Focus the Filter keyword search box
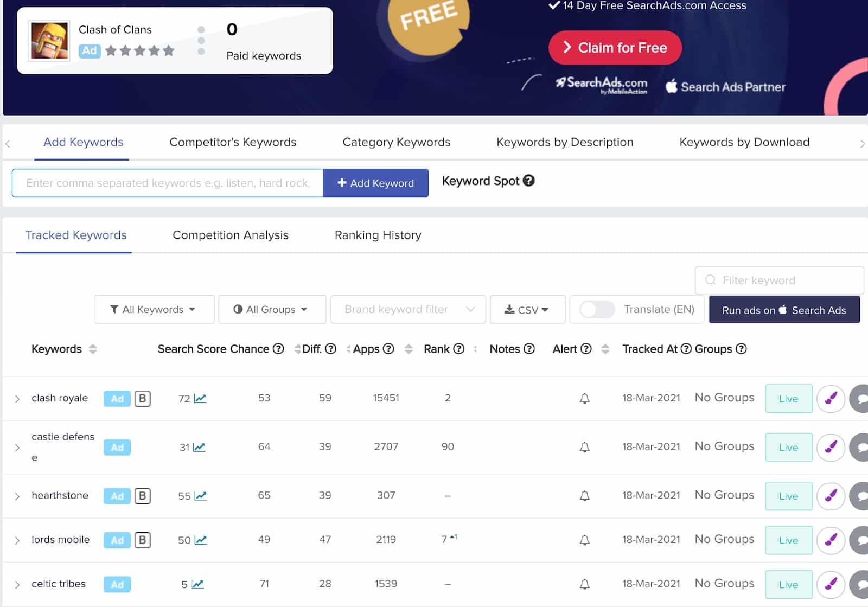The width and height of the screenshot is (868, 607). pyautogui.click(x=779, y=280)
